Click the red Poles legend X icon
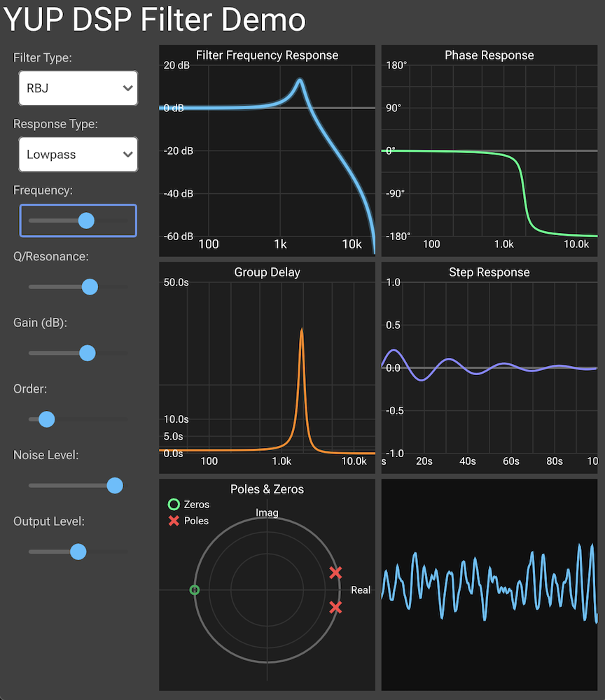The height and width of the screenshot is (700, 605). pyautogui.click(x=174, y=521)
